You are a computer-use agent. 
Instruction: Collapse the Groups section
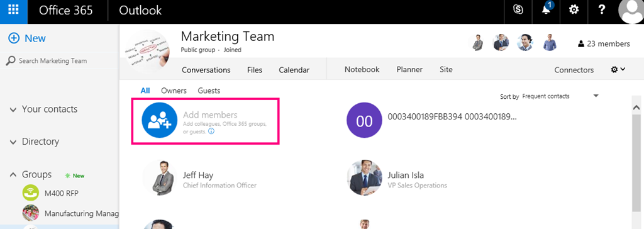[x=31, y=174]
